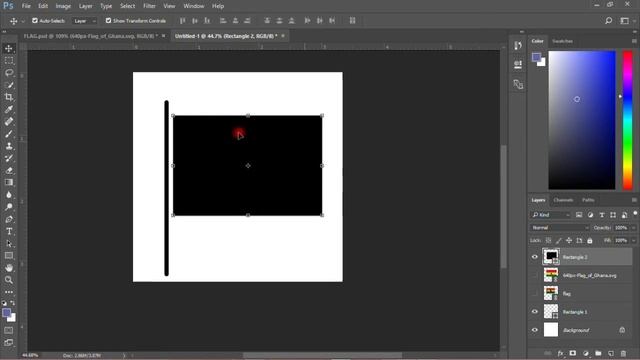Select the Hand tool
This screenshot has width=640, height=360.
point(9,268)
